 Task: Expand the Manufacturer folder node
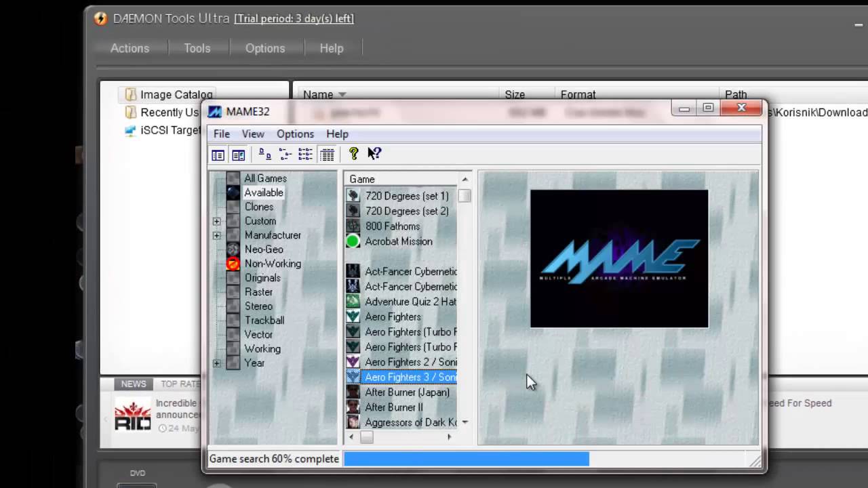coord(216,235)
